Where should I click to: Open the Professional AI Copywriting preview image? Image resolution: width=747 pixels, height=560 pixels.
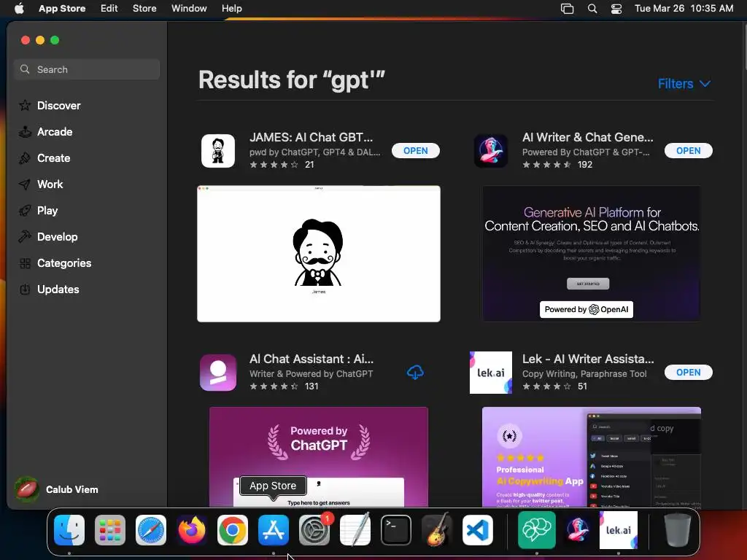591,456
